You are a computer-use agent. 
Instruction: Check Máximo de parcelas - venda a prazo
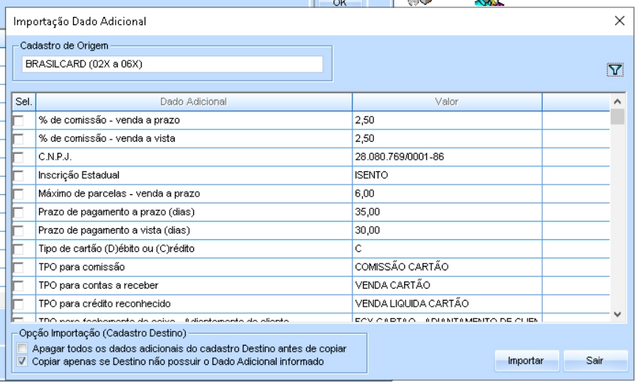click(19, 194)
